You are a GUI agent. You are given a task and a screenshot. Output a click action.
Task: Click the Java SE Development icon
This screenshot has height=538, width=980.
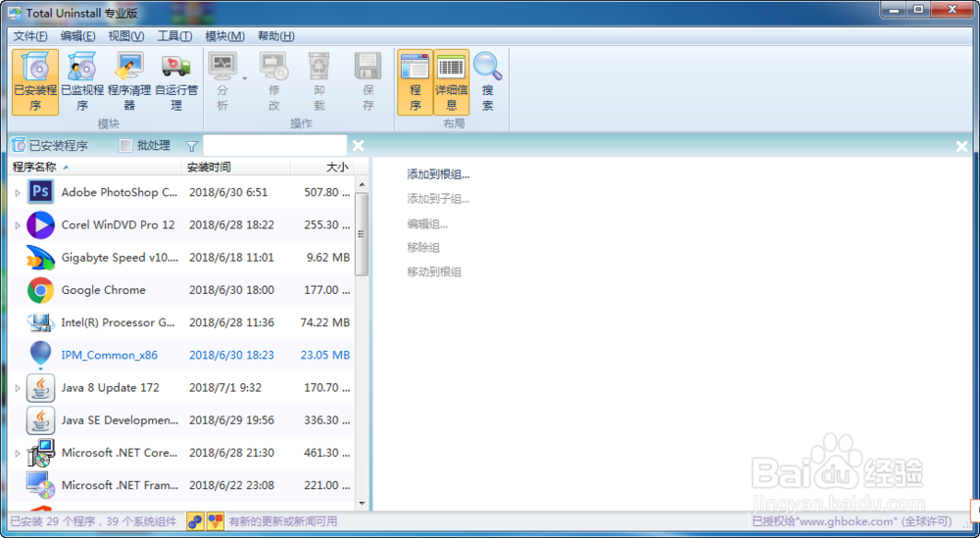pos(40,419)
